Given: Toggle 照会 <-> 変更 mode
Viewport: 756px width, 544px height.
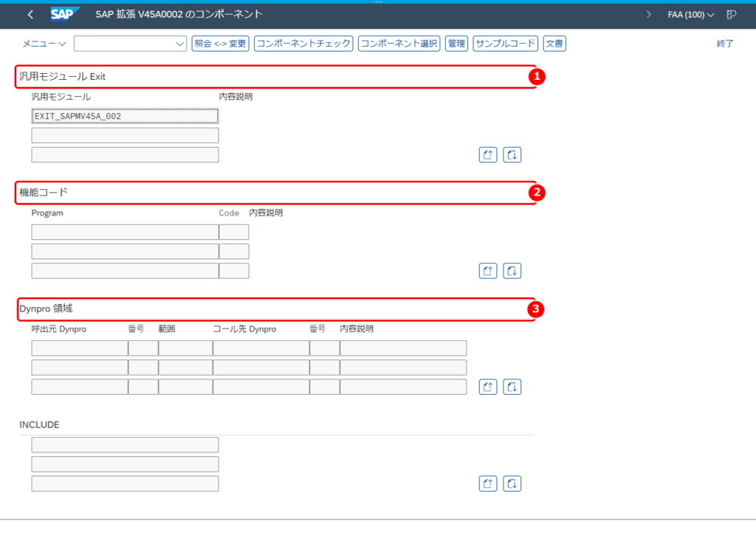Looking at the screenshot, I should 220,44.
